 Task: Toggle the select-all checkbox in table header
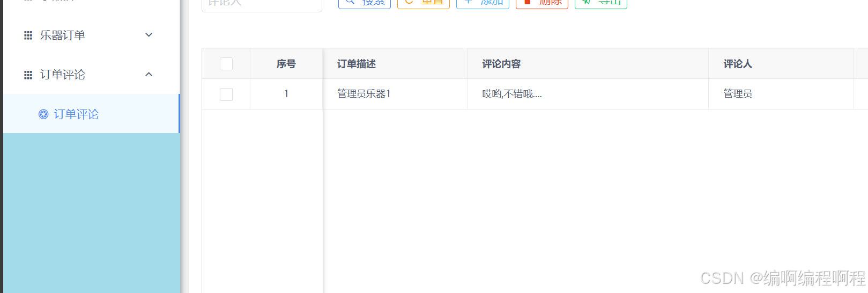pos(226,64)
